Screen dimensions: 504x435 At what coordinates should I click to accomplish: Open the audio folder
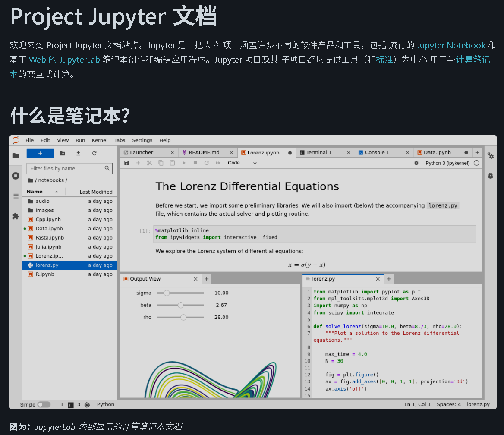coord(70,201)
